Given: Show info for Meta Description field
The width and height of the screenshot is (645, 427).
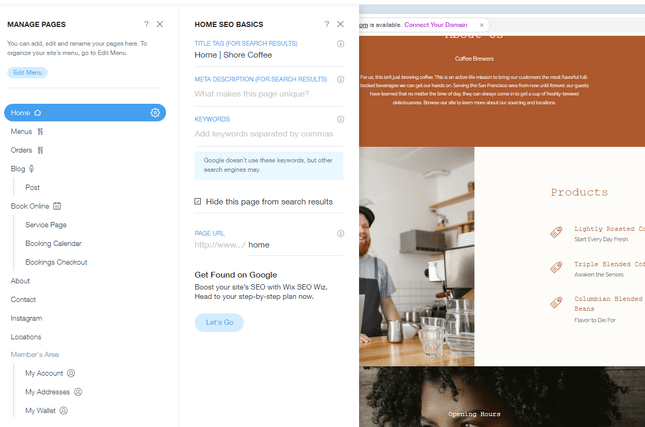Looking at the screenshot, I should (341, 79).
